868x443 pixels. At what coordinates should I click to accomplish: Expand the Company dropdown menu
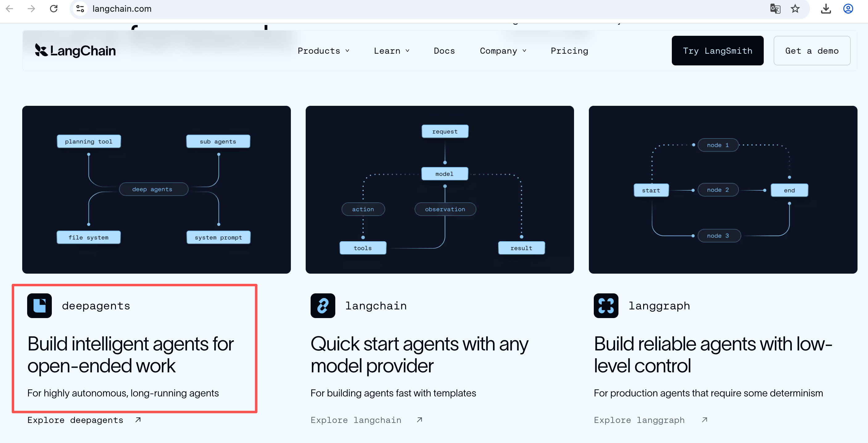502,51
